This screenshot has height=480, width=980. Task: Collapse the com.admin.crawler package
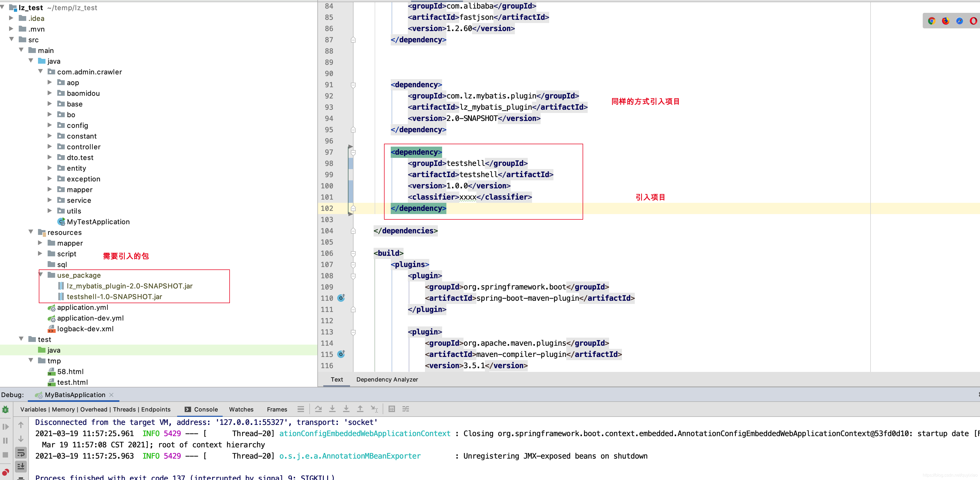click(41, 71)
